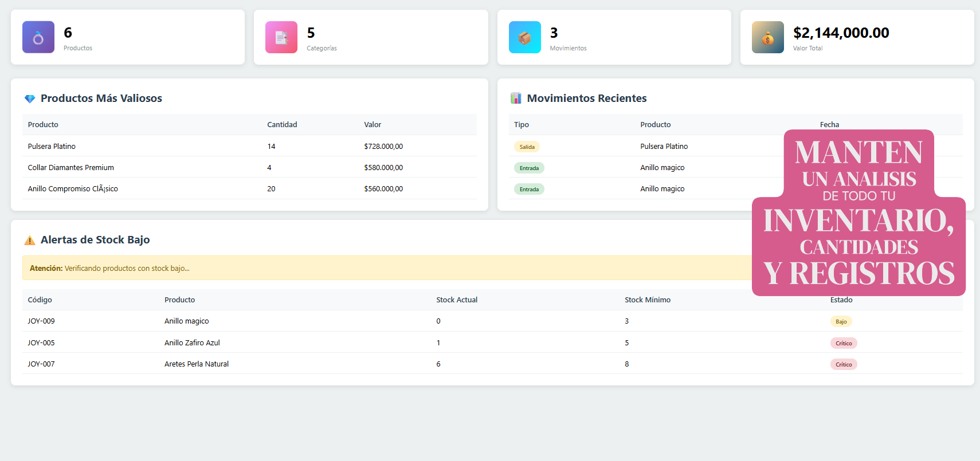This screenshot has height=461, width=980.
Task: Click the Cantidad column header
Action: pos(282,125)
